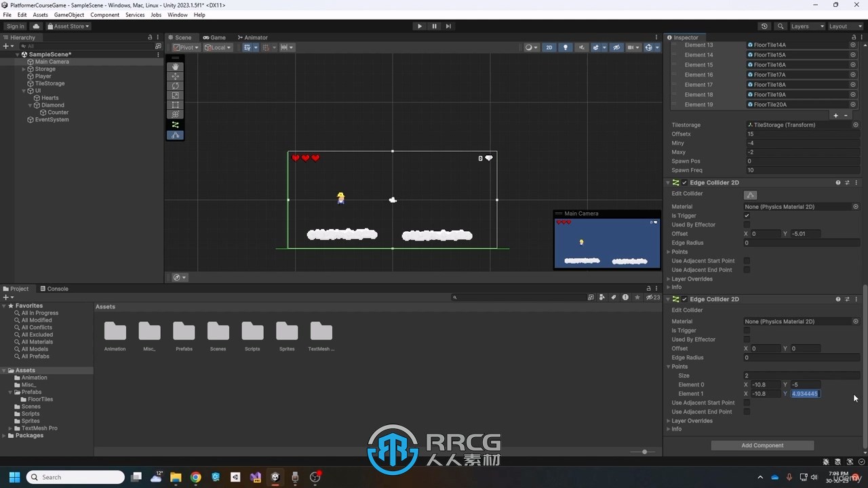This screenshot has width=868, height=488.
Task: Open the draw mode shading dropdown
Action: (532, 47)
